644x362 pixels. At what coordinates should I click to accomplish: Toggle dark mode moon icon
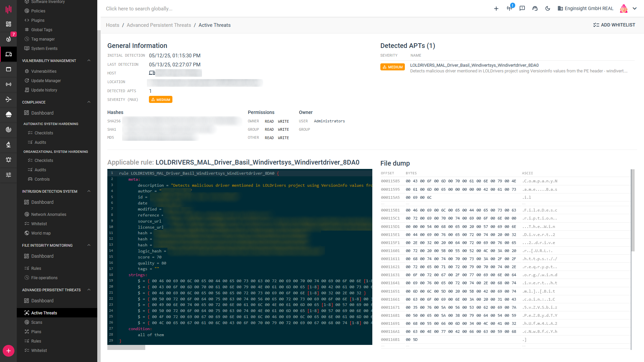click(x=548, y=8)
